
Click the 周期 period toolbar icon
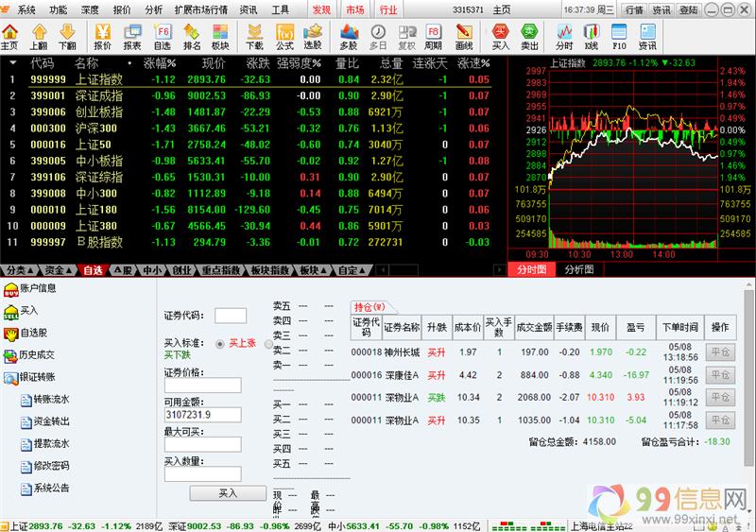click(x=433, y=36)
